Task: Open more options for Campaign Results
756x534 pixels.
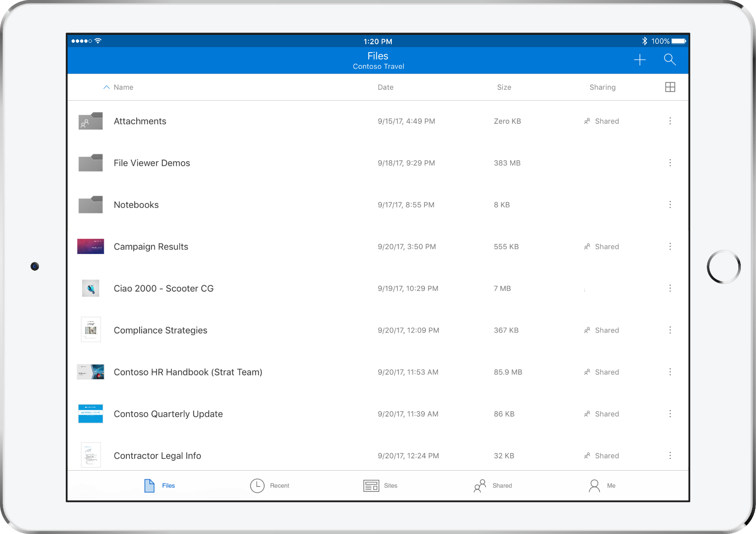Action: 670,247
